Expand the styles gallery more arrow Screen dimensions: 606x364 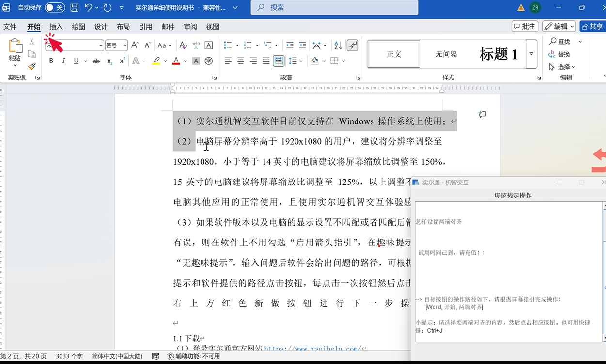pos(531,54)
